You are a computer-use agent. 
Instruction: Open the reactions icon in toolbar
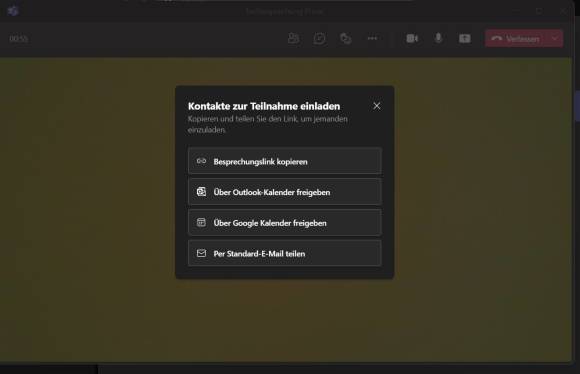click(345, 38)
